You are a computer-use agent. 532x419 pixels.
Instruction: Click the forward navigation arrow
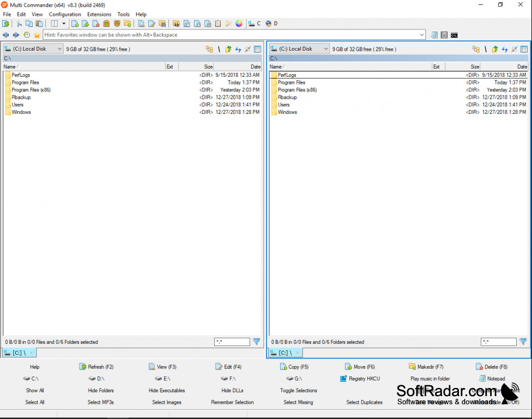coord(16,35)
